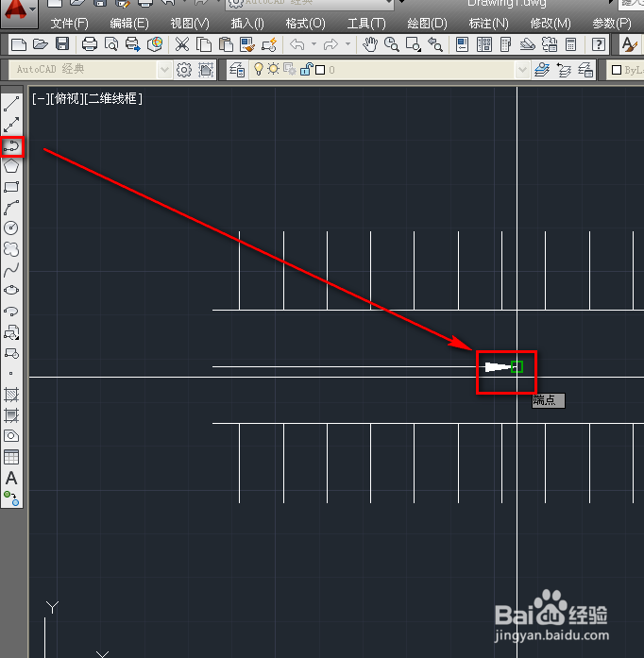Select the Rectangle tool
Screen dimensions: 644x658
point(11,187)
